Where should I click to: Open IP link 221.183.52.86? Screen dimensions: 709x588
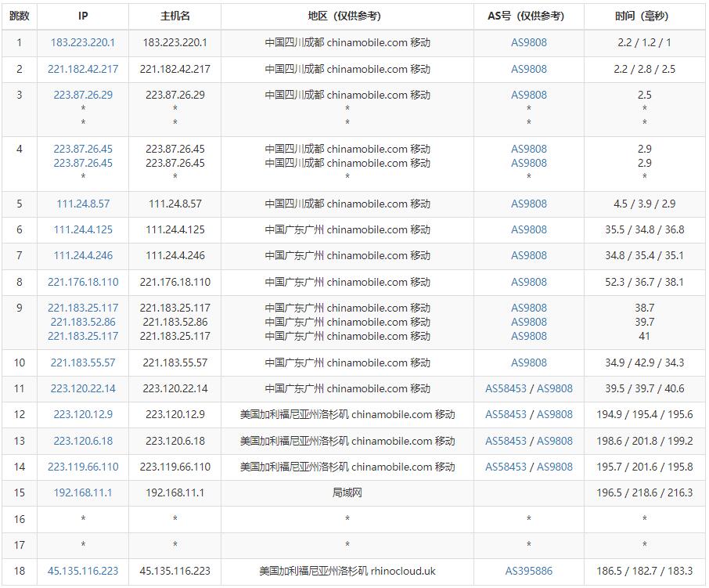[83, 322]
